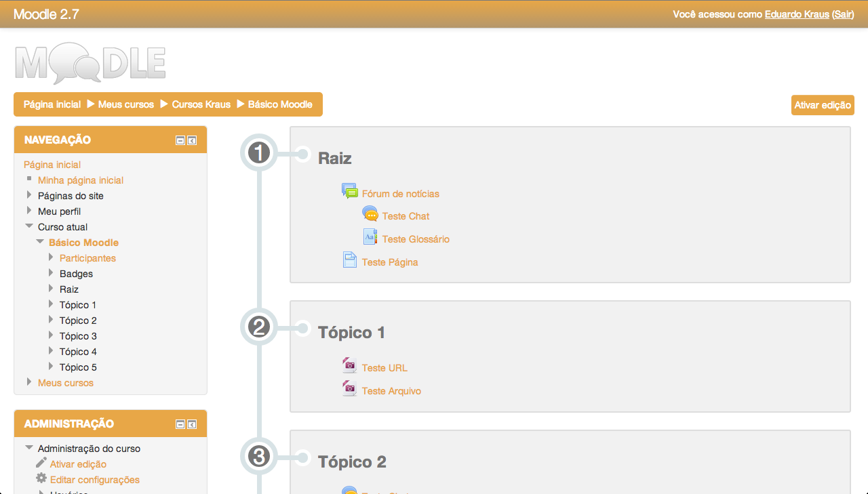Go to Página inicial in breadcrumb
Screen dimensions: 868x494
52,104
